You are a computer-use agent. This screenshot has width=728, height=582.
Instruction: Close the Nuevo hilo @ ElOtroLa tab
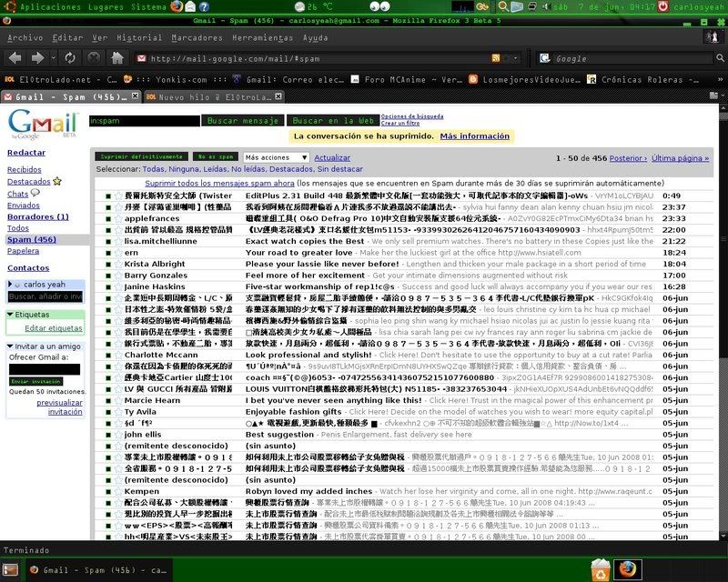278,96
